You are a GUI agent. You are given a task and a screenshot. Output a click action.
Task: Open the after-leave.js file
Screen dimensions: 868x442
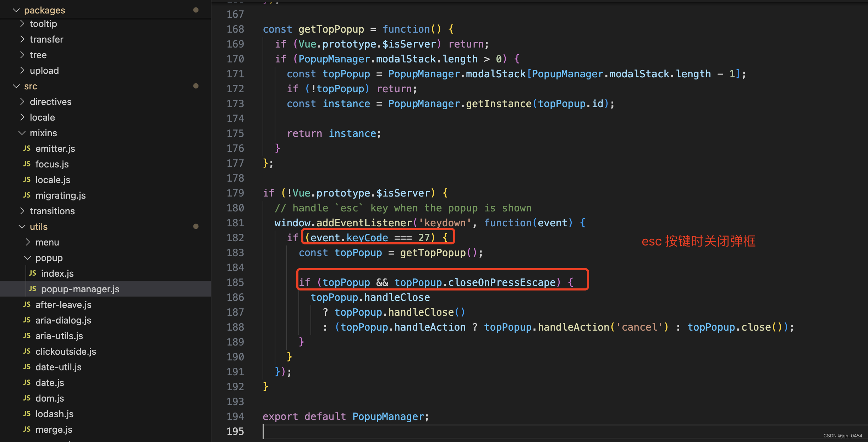63,304
